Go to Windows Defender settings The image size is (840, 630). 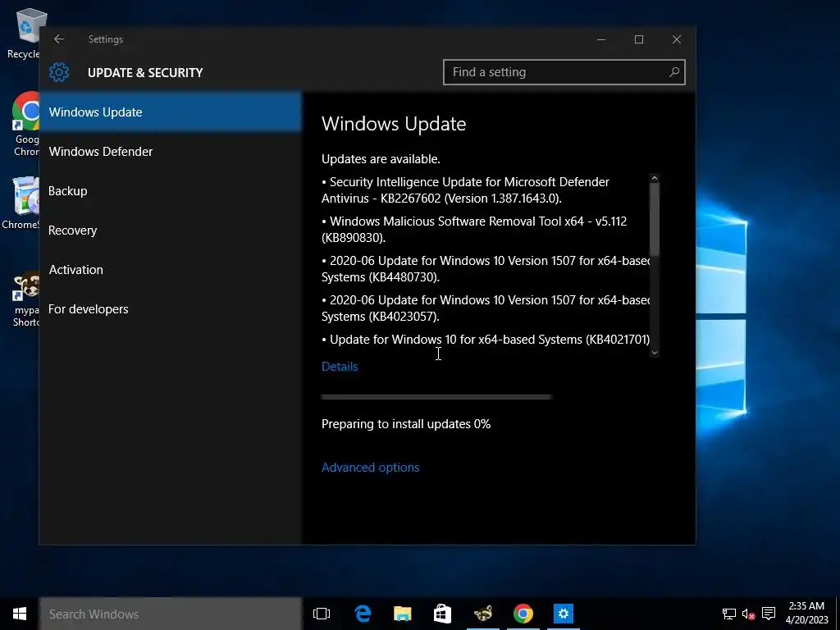click(x=171, y=152)
